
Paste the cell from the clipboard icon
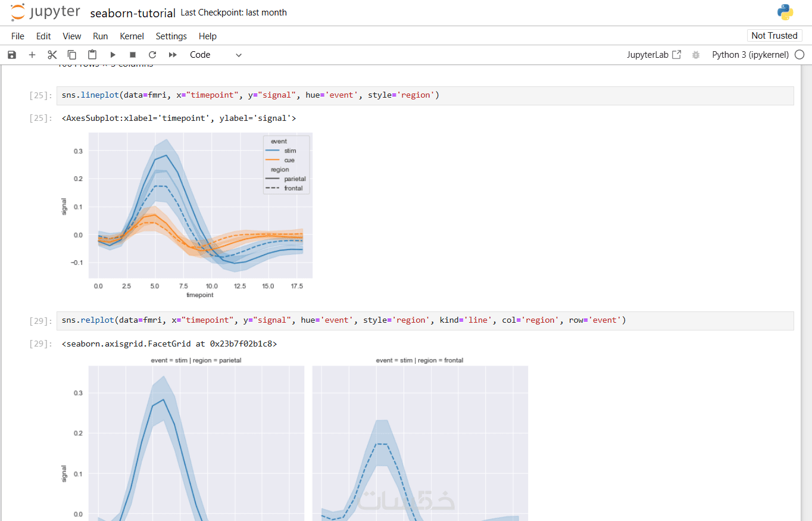[x=92, y=55]
